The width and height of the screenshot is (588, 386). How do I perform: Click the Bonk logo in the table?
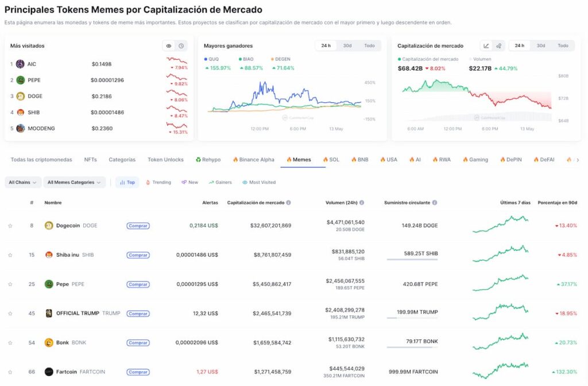pos(49,342)
